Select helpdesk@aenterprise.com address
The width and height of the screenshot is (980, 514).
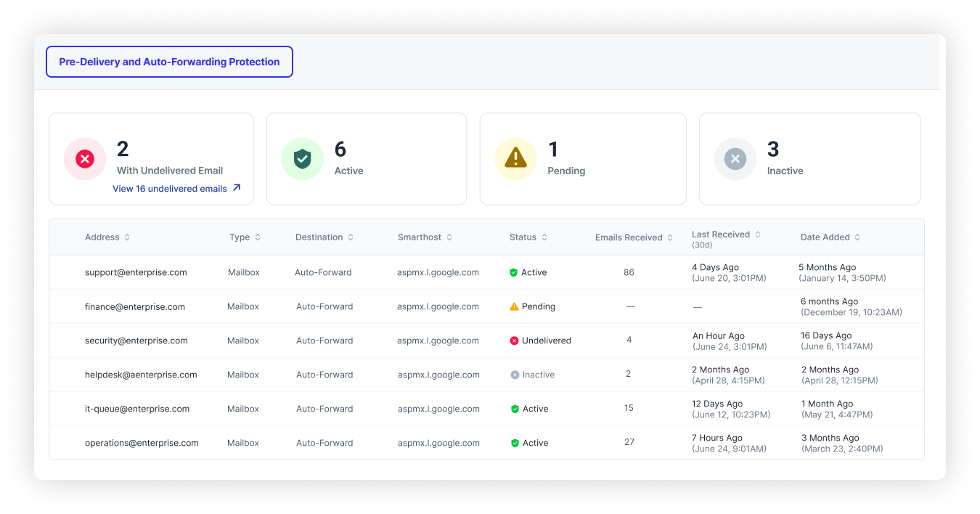[x=141, y=375]
